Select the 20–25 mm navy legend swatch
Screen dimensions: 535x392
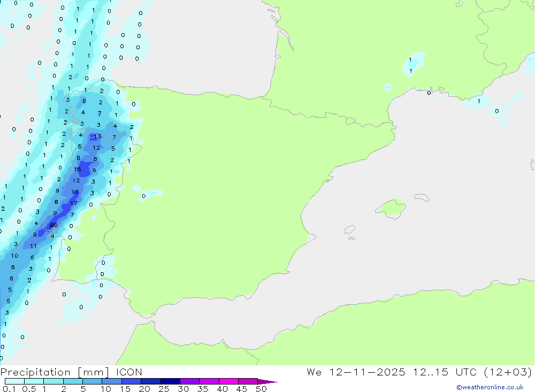point(150,381)
